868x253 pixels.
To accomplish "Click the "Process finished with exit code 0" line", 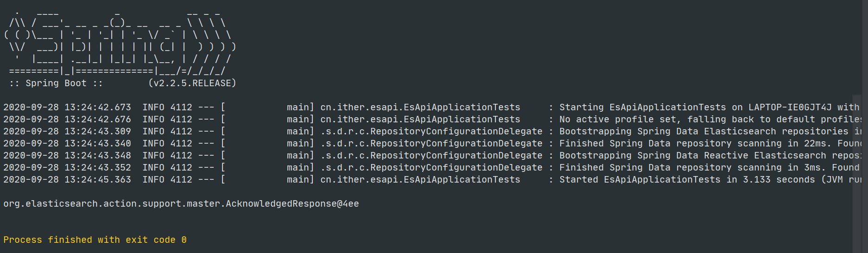I will tap(95, 240).
